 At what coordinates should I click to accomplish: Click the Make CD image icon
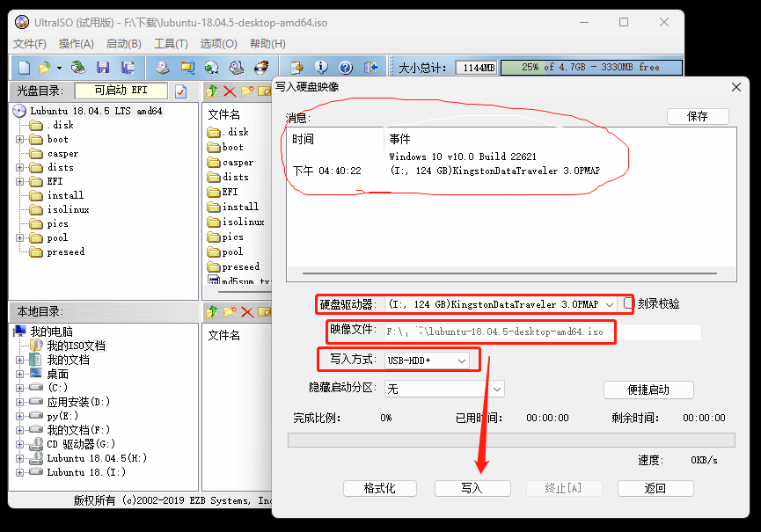coord(163,68)
